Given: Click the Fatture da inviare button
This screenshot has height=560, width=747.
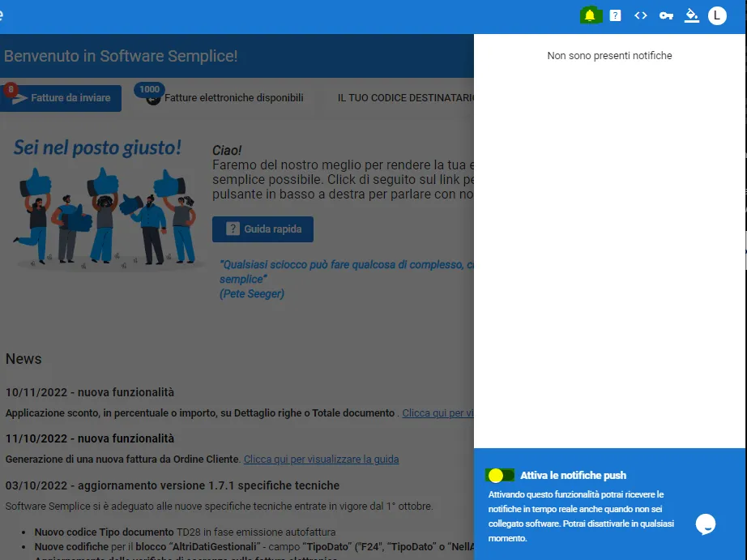Looking at the screenshot, I should [61, 98].
